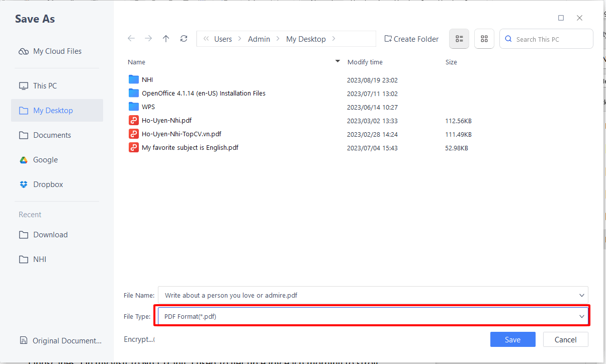Select Google Drive in the sidebar

point(45,159)
